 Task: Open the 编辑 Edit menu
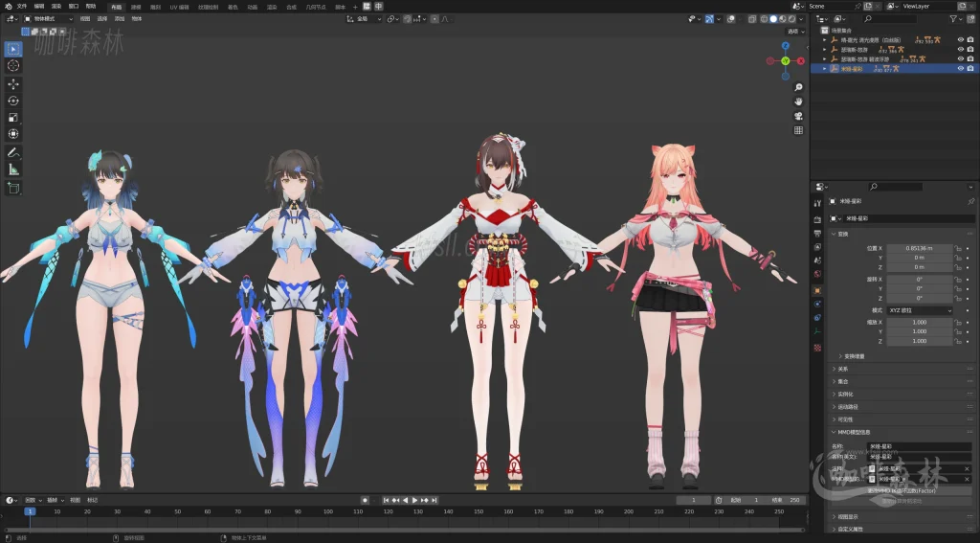(38, 7)
